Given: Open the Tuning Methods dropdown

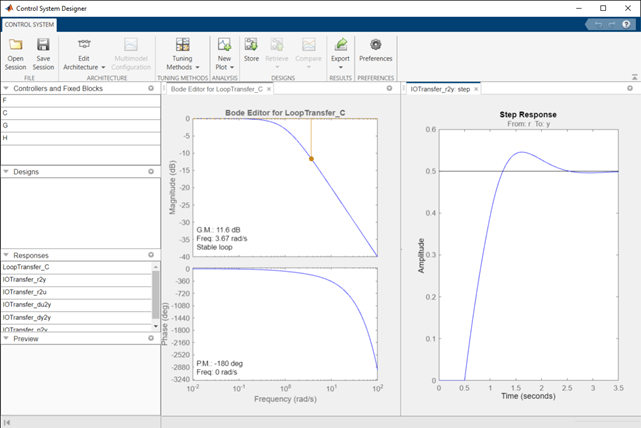Looking at the screenshot, I should click(182, 62).
